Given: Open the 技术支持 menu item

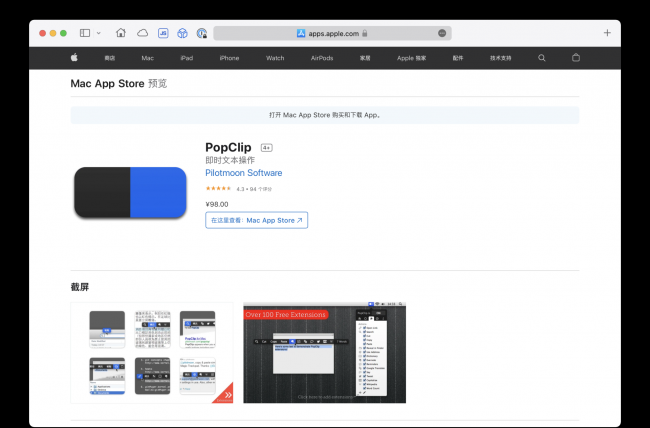Looking at the screenshot, I should pos(500,58).
